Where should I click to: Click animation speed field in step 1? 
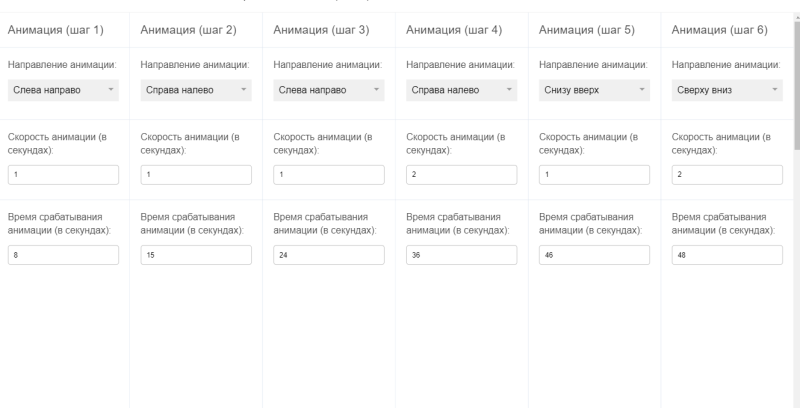pos(63,175)
